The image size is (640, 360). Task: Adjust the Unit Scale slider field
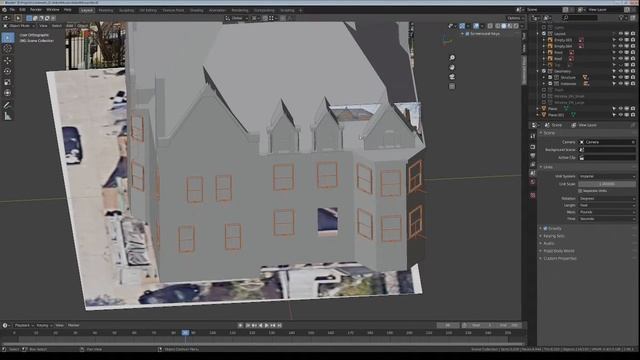(x=607, y=184)
